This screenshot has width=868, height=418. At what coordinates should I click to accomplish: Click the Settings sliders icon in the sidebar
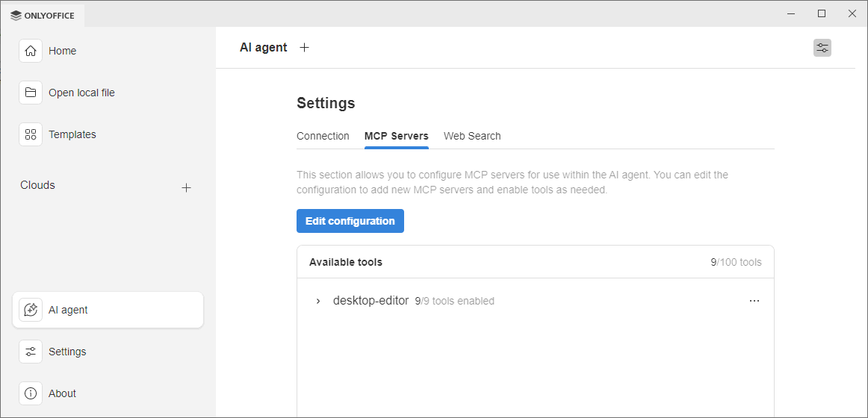pyautogui.click(x=31, y=352)
